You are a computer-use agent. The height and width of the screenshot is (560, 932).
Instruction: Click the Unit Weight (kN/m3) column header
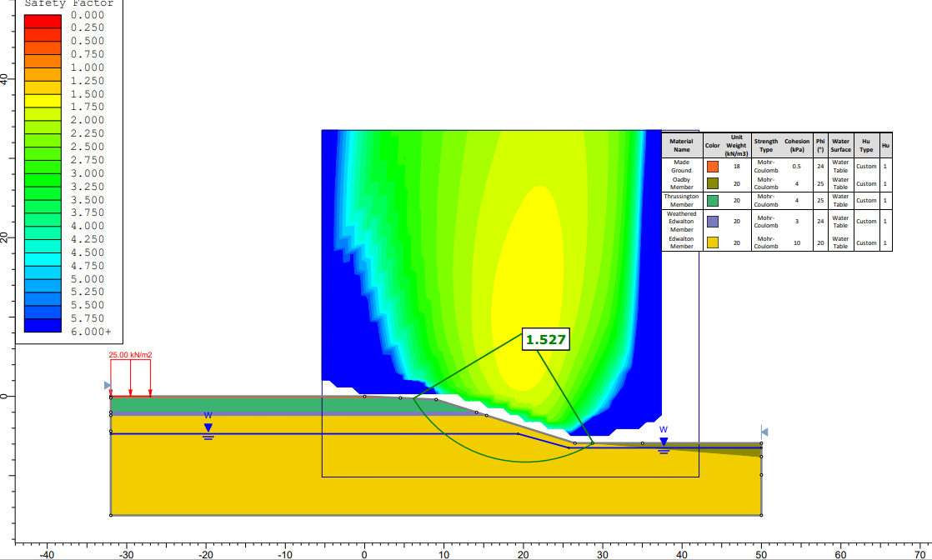click(x=736, y=146)
